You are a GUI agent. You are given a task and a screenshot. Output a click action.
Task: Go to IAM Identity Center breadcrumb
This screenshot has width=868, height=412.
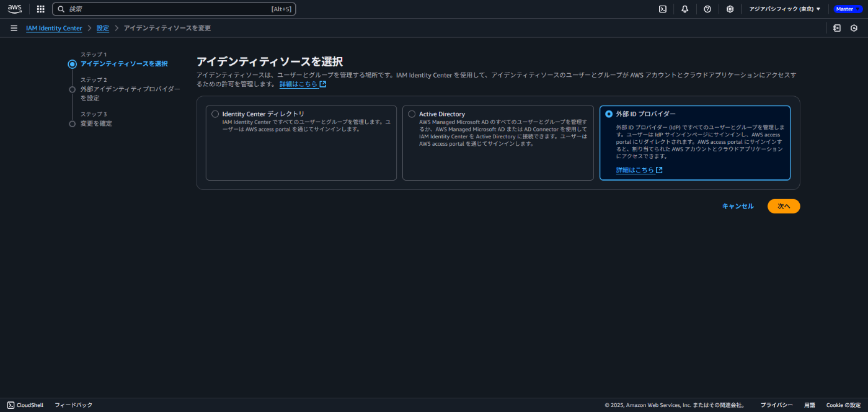54,29
